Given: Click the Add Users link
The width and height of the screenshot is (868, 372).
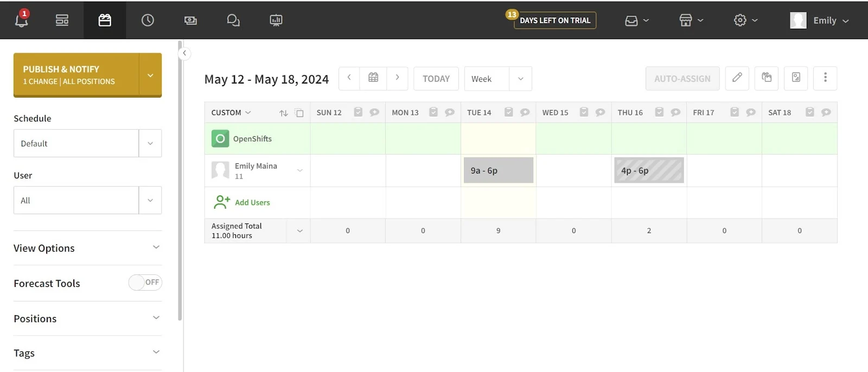Looking at the screenshot, I should (252, 202).
